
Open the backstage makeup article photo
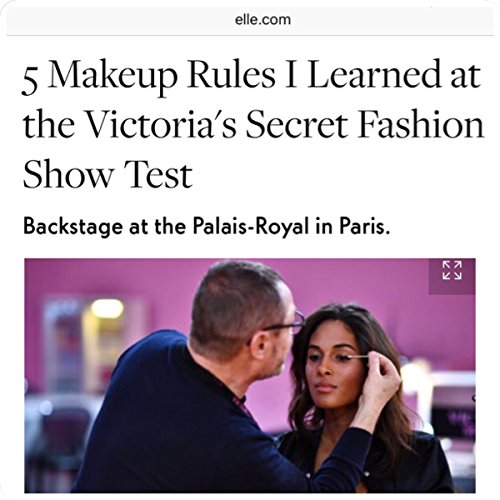250,375
